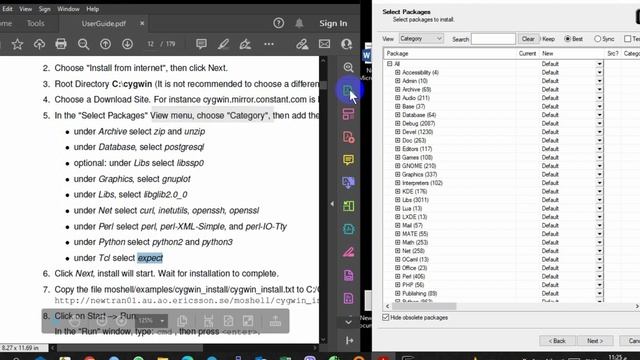Open Default dropdown for Games row
The image size is (640, 360).
coord(600,157)
